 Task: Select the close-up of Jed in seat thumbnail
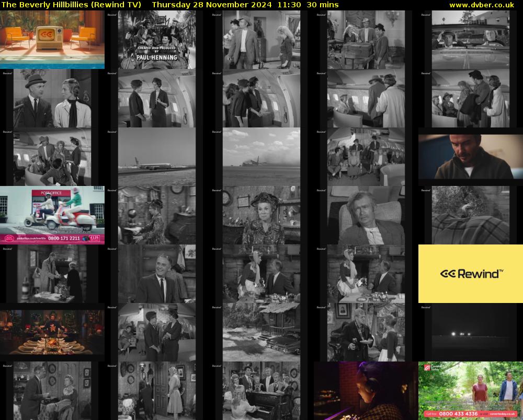(366, 215)
